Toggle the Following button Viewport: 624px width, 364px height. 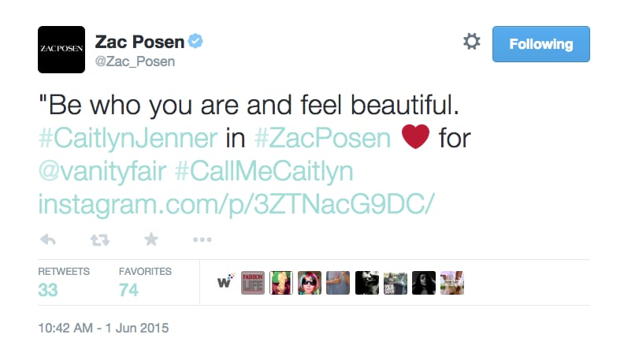pyautogui.click(x=540, y=44)
